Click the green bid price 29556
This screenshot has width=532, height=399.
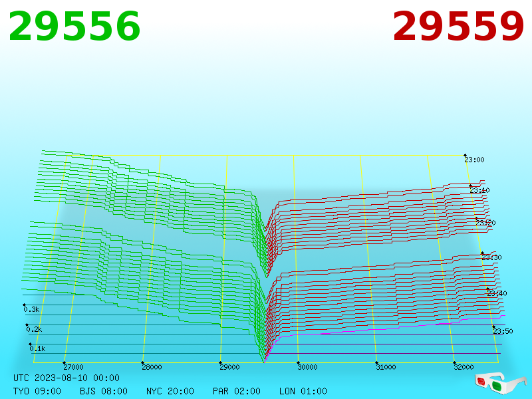(74, 27)
